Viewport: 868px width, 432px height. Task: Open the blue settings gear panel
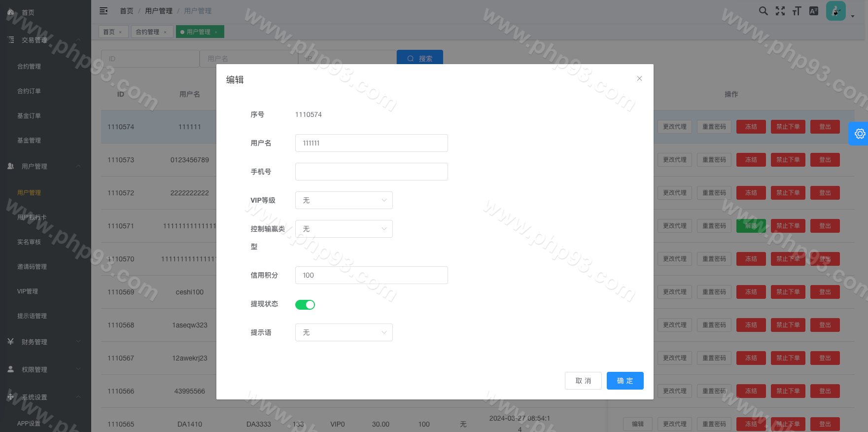tap(860, 134)
